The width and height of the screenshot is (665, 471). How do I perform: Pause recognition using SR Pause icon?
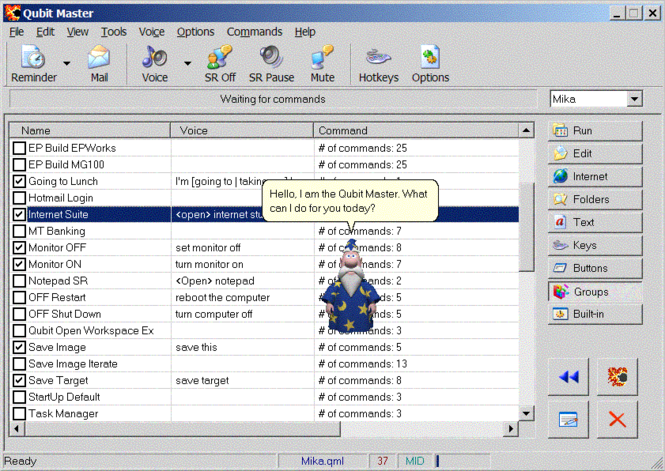[271, 64]
